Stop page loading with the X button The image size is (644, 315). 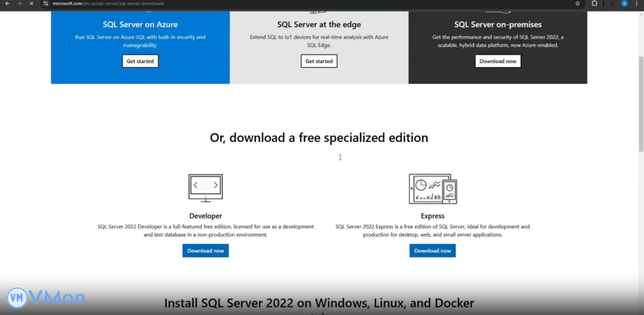[x=31, y=3]
